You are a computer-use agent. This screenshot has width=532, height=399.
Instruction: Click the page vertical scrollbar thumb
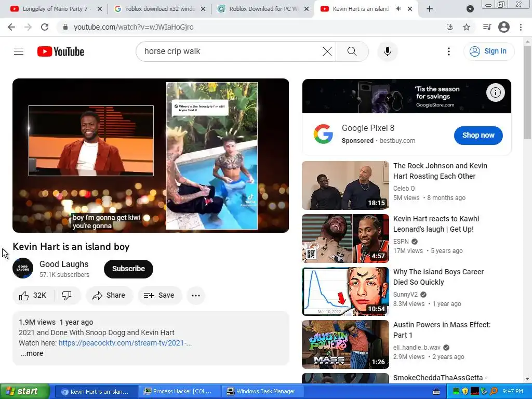coord(527,92)
